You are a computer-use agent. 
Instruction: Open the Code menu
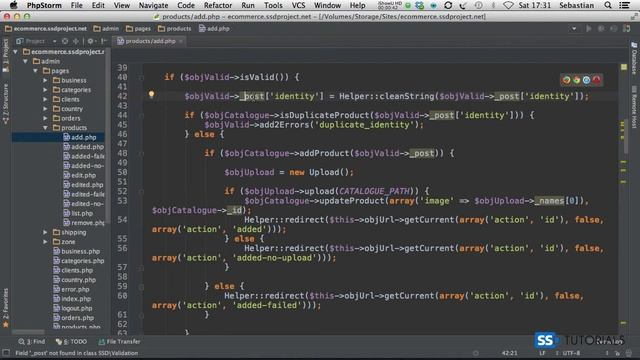click(186, 5)
